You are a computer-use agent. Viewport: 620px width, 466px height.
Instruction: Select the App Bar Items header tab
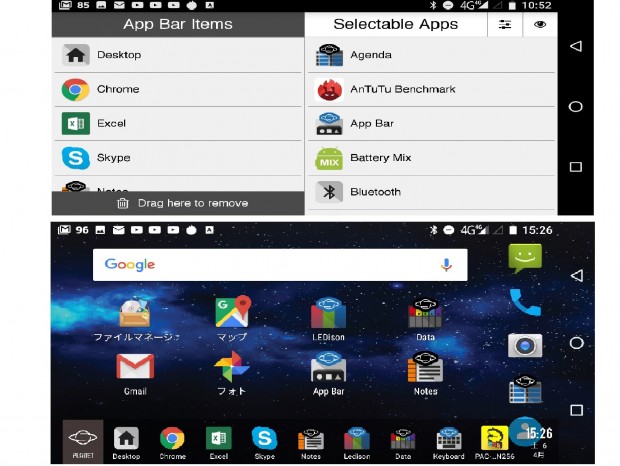tap(178, 25)
